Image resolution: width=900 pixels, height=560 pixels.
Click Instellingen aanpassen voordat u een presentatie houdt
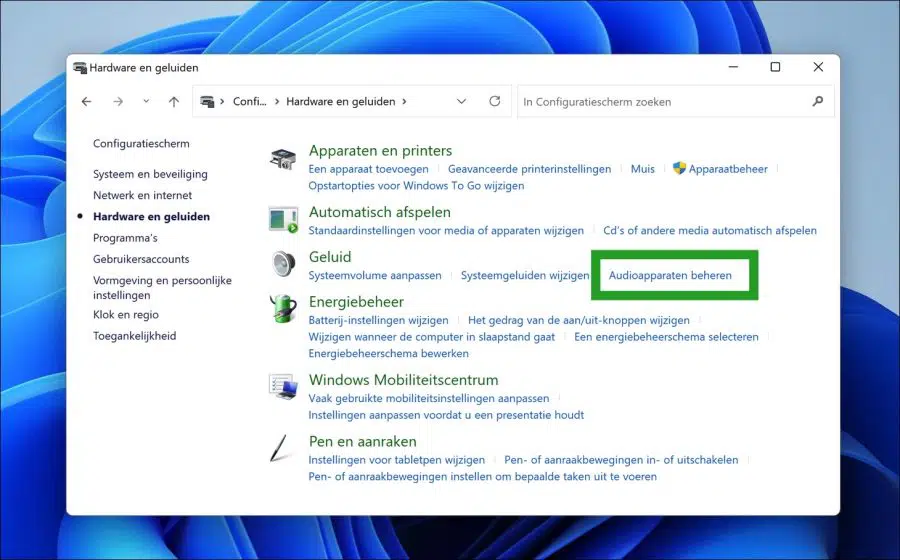tap(446, 414)
